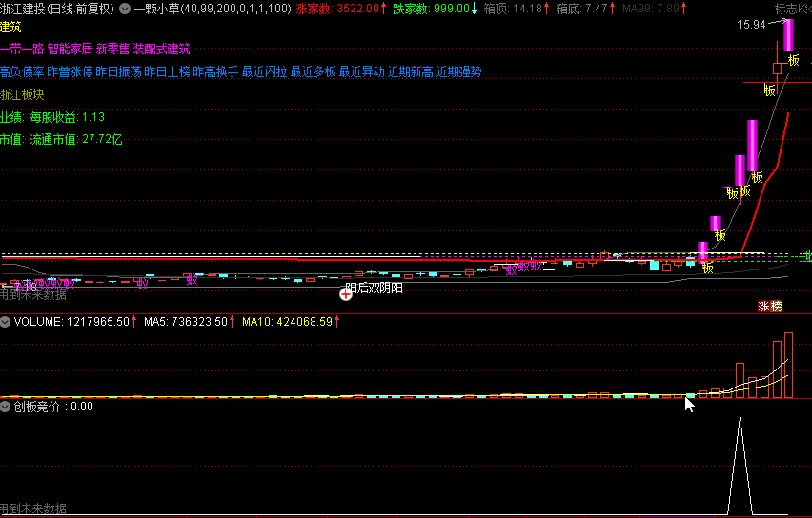Click the red plus marker near 阳后双阴阳

pos(345,294)
